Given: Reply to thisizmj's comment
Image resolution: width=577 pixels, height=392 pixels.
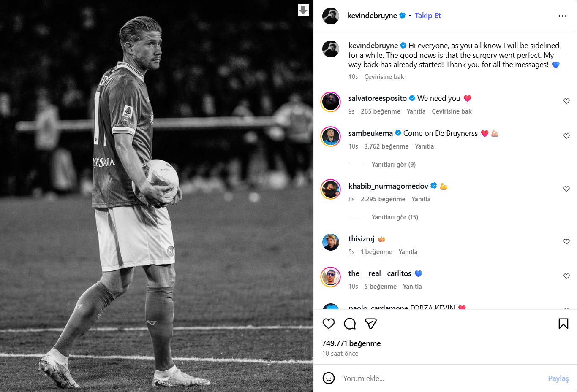Looking at the screenshot, I should [408, 252].
